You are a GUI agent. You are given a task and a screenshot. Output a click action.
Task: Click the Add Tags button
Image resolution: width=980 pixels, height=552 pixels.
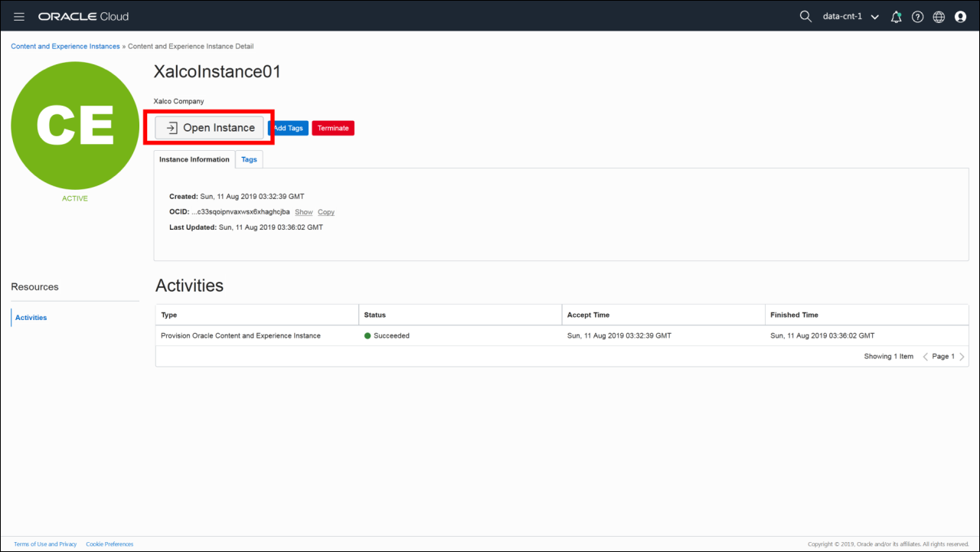pyautogui.click(x=289, y=128)
